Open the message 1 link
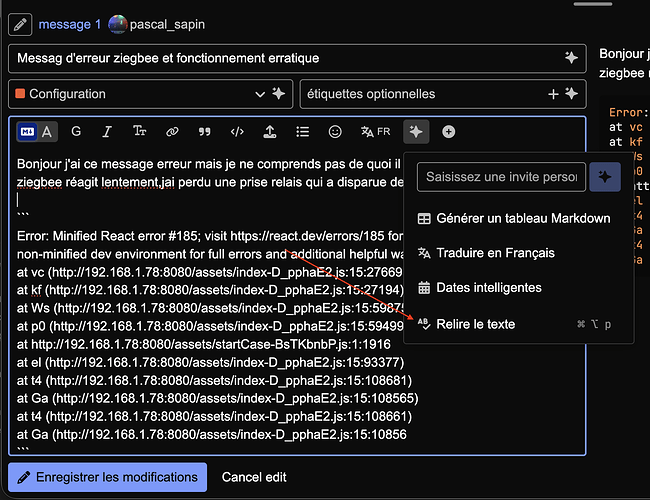This screenshot has height=500, width=650. (x=69, y=24)
